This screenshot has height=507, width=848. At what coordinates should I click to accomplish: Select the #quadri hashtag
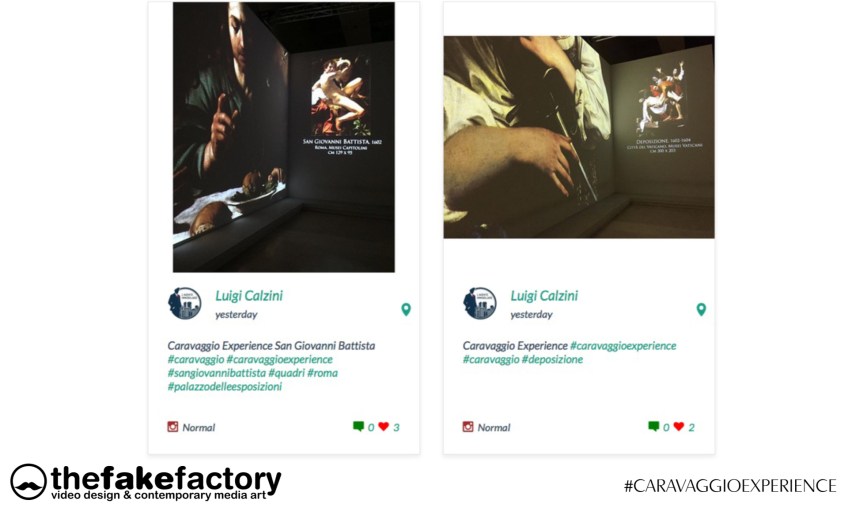(x=287, y=373)
